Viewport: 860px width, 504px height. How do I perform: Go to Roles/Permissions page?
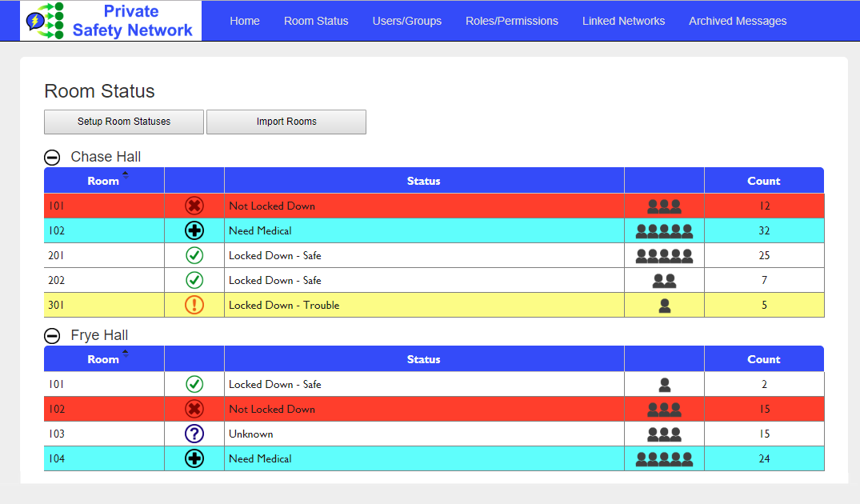click(x=511, y=21)
